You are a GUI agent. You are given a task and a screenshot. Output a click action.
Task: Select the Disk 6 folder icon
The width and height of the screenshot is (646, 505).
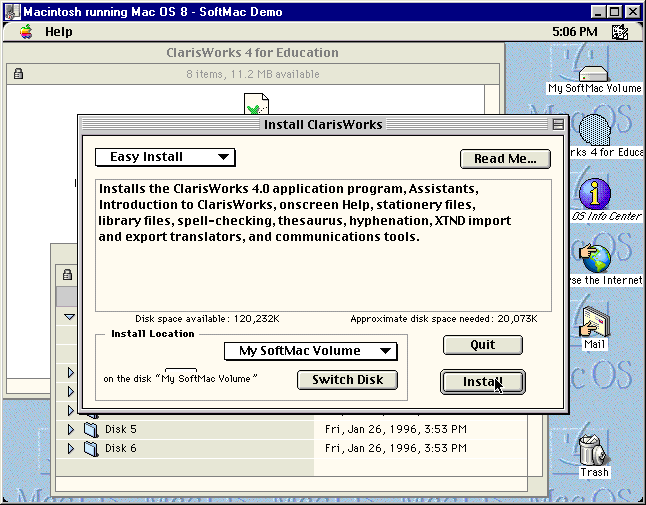coord(91,449)
